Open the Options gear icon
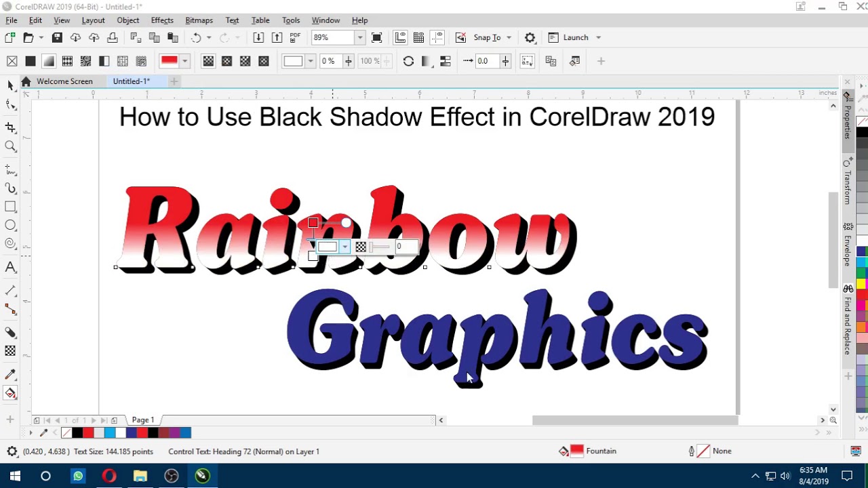This screenshot has width=868, height=488. point(530,37)
